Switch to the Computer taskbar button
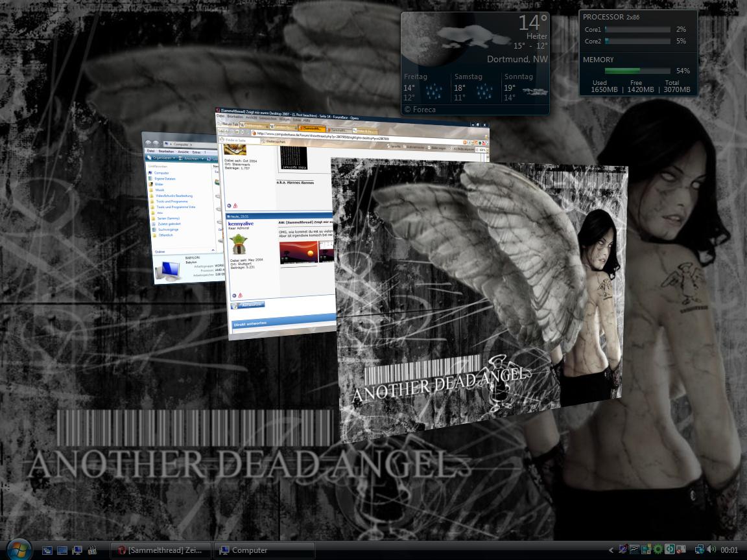The image size is (747, 560). click(264, 550)
